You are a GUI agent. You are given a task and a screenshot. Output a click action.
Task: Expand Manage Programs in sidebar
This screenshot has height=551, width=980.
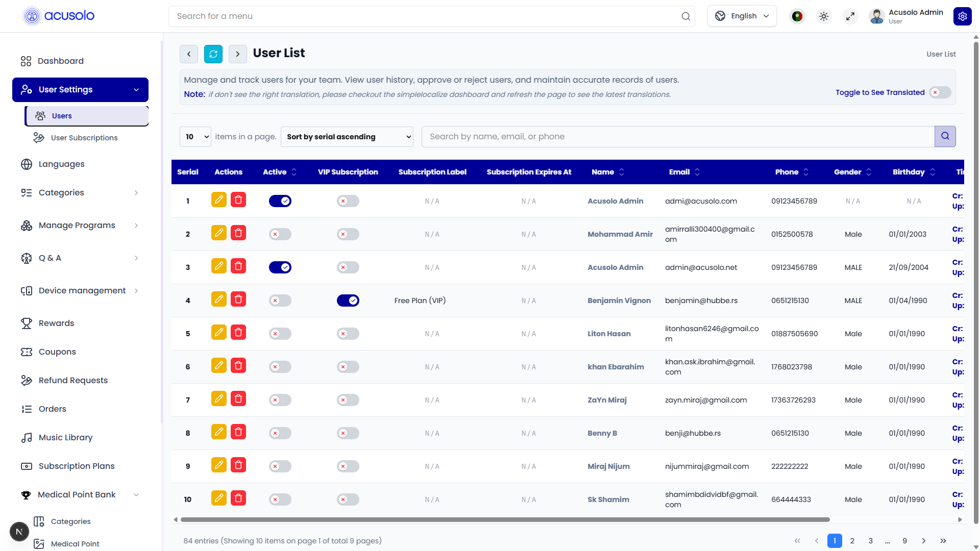pyautogui.click(x=81, y=226)
